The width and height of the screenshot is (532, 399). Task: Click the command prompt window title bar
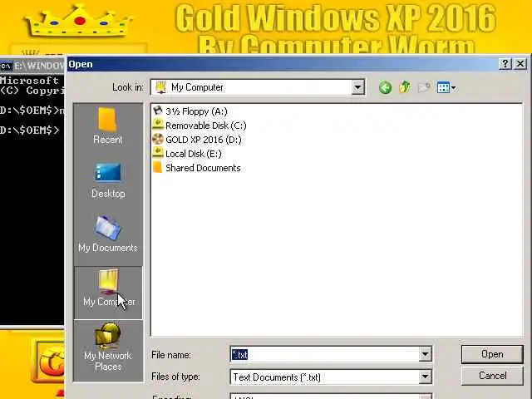[32, 66]
